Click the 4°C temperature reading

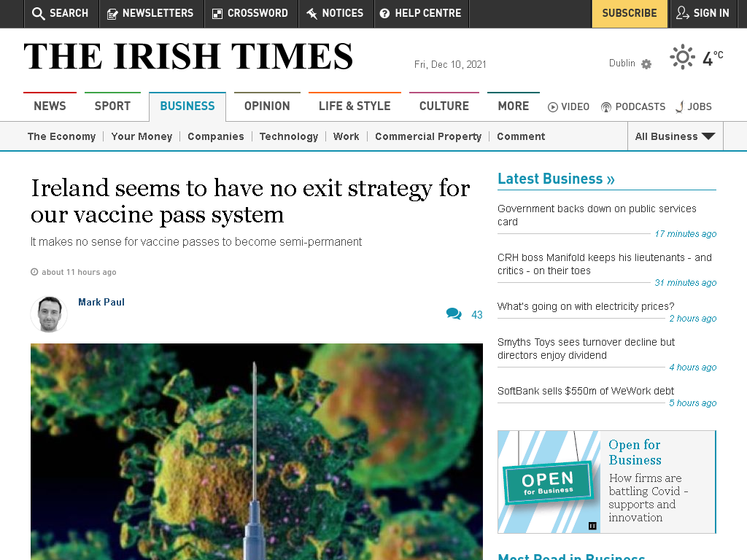(x=713, y=58)
